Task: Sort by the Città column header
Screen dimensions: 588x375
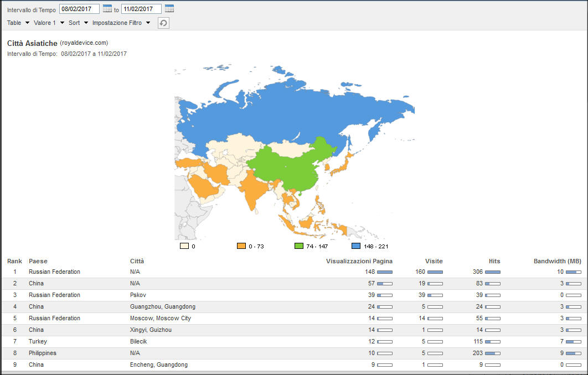Action: [x=137, y=261]
